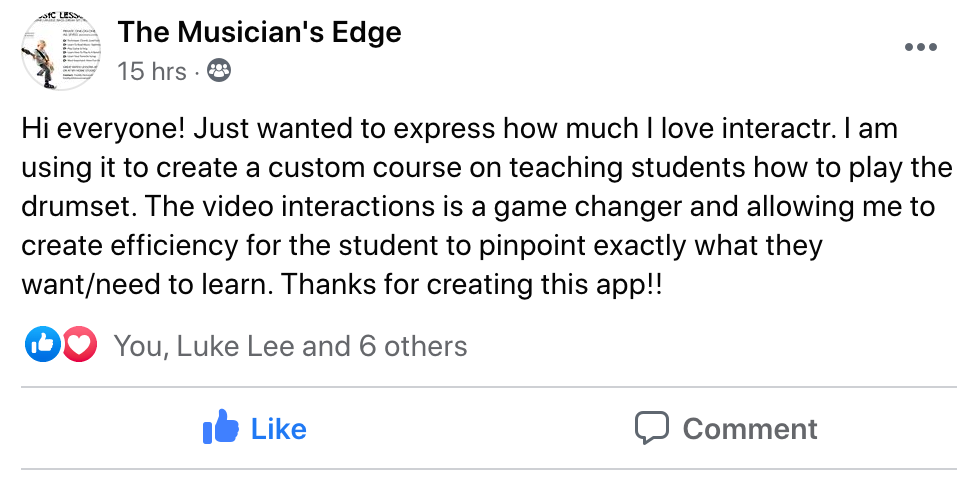Click the page name The Musician's Edge
The width and height of the screenshot is (977, 480).
click(259, 32)
